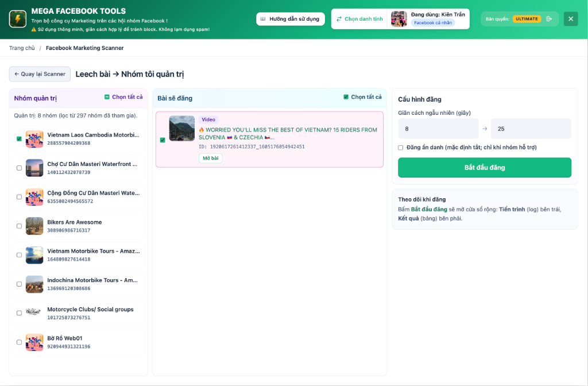Tick the Vietnam Motorbike Tours checkbox
The width and height of the screenshot is (588, 386).
point(19,255)
